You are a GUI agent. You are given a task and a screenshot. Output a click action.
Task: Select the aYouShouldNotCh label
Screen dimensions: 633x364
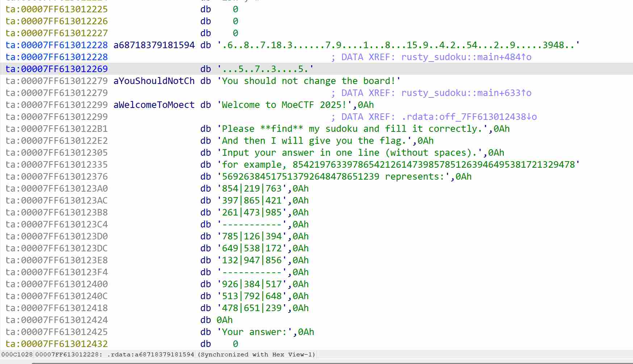[x=154, y=81]
